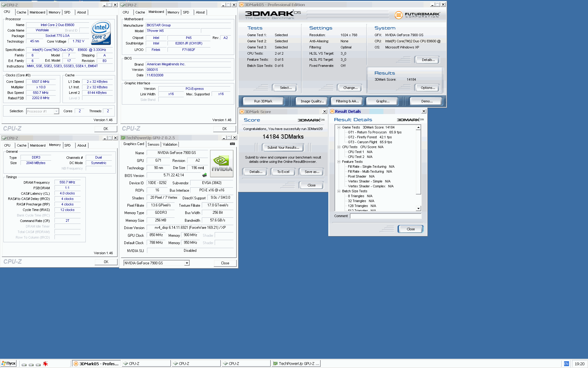Click the BIOS save chip icon in GPU-Z

pos(205,175)
